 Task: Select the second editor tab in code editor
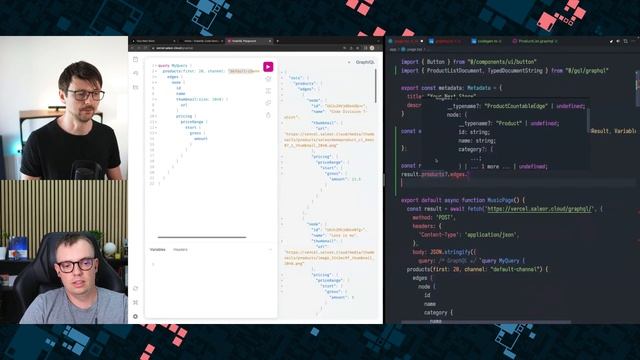point(447,41)
